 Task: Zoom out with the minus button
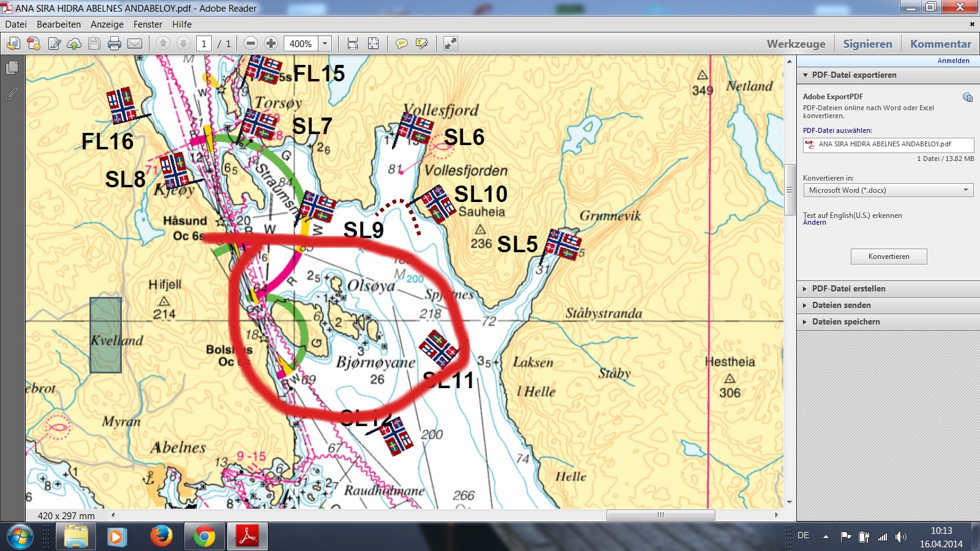[x=251, y=43]
